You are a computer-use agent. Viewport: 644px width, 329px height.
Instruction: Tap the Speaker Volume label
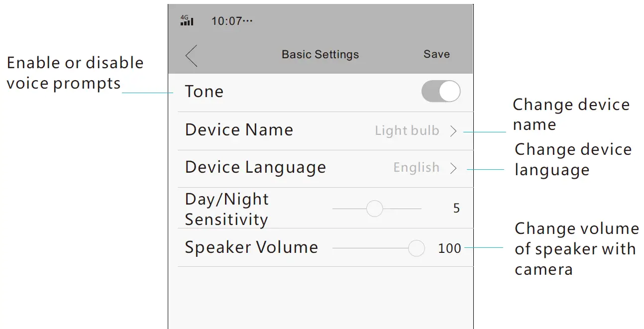(251, 247)
